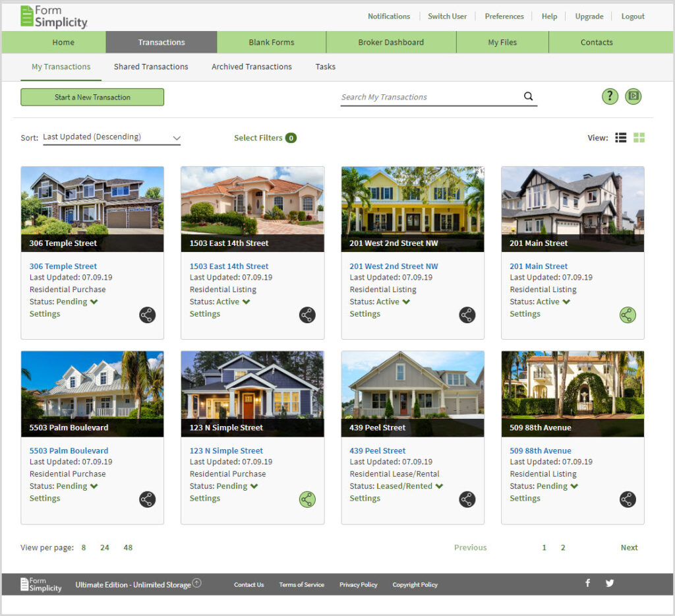Open the video tutorial icon
The height and width of the screenshot is (616, 675).
(633, 96)
